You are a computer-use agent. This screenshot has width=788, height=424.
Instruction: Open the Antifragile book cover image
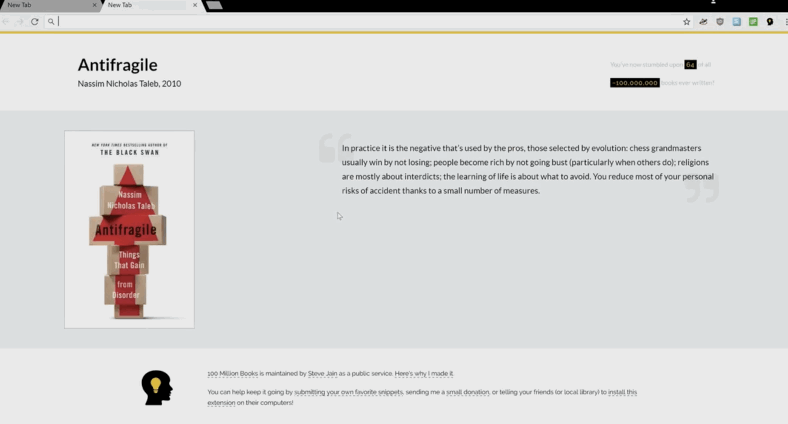tap(129, 230)
